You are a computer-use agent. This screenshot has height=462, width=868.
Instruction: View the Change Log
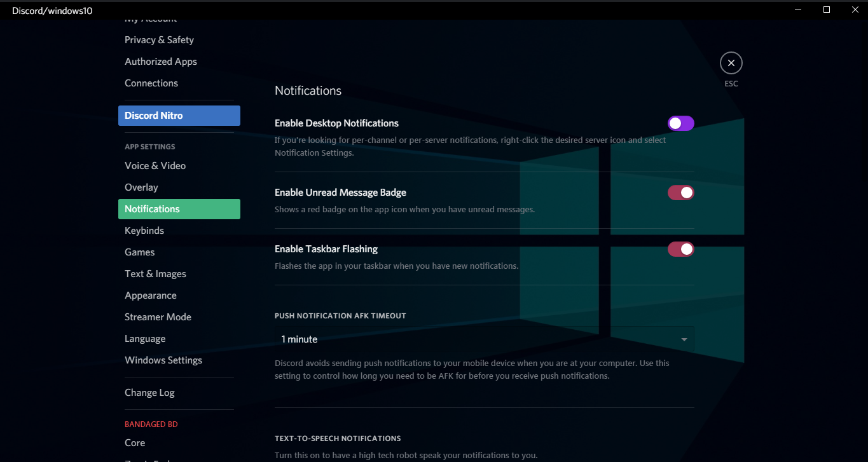coord(149,392)
